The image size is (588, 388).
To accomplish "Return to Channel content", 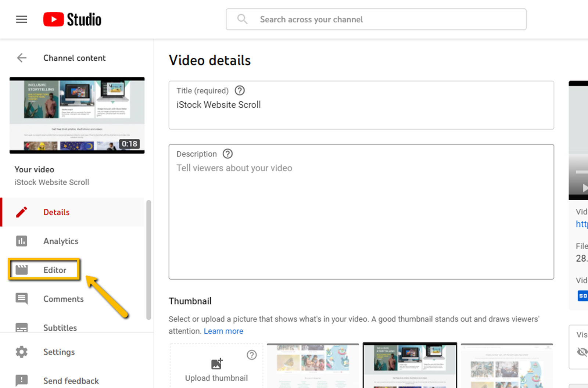I will click(74, 58).
